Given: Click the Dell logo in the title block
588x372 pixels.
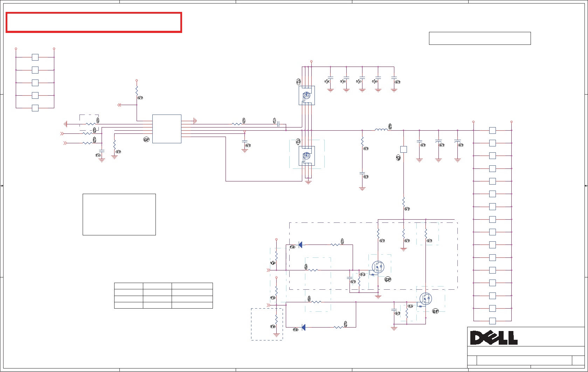Looking at the screenshot, I should pyautogui.click(x=494, y=338).
